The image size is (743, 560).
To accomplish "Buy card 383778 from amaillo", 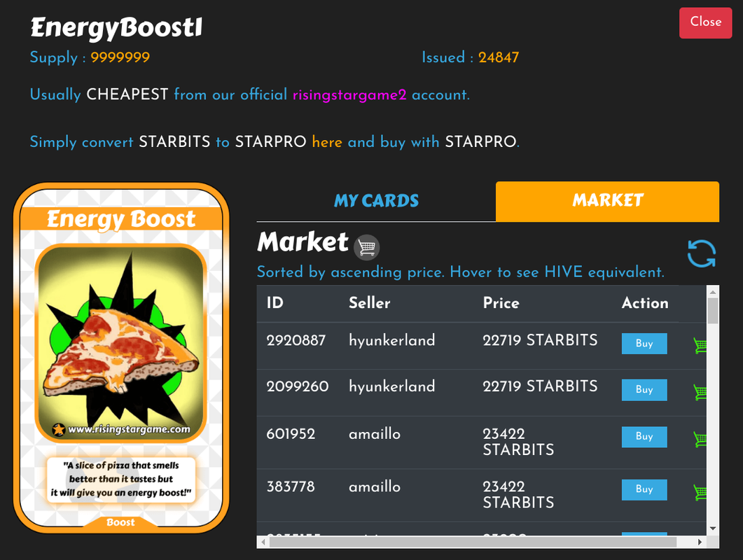I will [x=644, y=489].
